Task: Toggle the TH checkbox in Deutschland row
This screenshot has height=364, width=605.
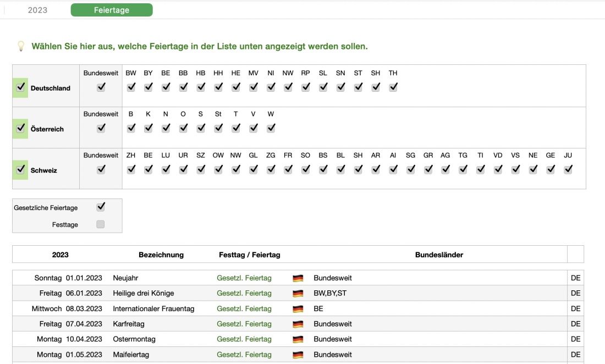Action: tap(393, 87)
